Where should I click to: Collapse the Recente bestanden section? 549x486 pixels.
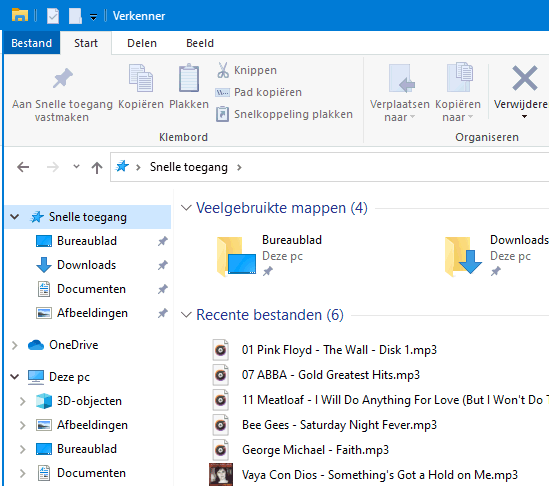186,315
